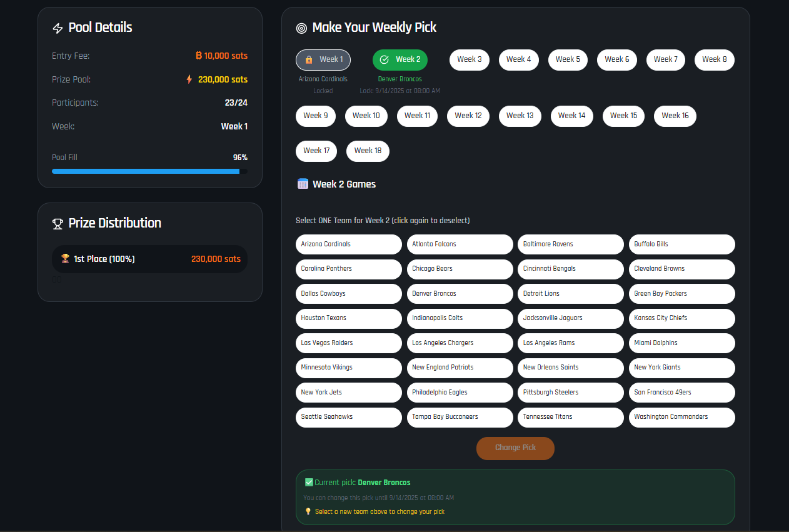The image size is (789, 532).
Task: Click the 'Lock: 9/14/2025 at 08:00 AM' text
Action: point(400,91)
